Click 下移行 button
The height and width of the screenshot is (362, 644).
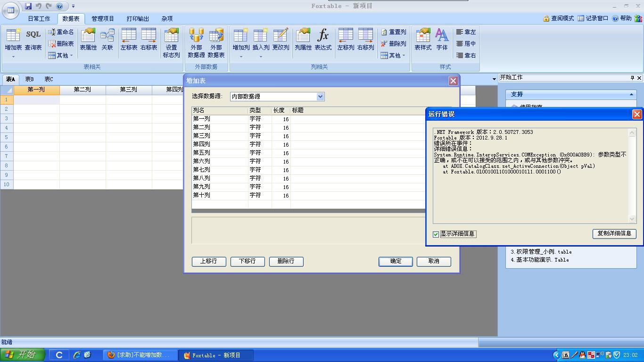[x=248, y=262]
